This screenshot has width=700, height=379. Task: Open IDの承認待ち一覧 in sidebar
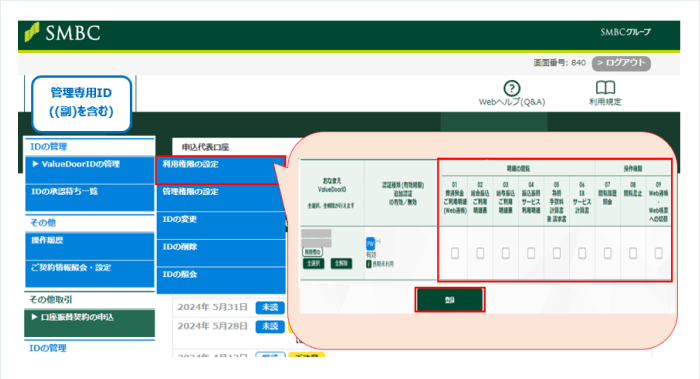coord(90,197)
